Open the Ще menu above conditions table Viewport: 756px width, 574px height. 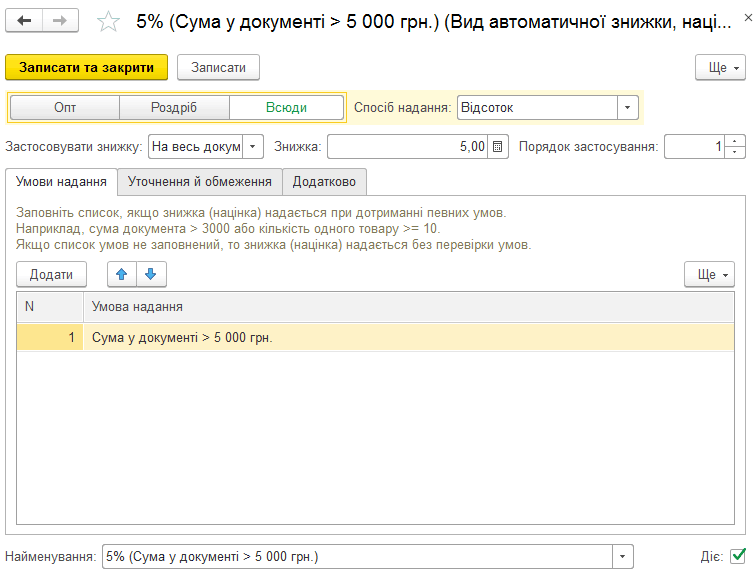pyautogui.click(x=709, y=274)
